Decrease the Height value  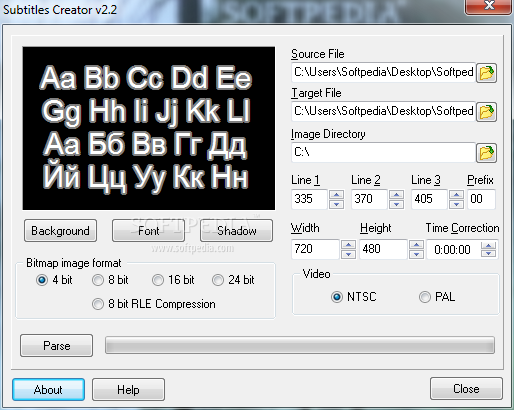pyautogui.click(x=416, y=254)
